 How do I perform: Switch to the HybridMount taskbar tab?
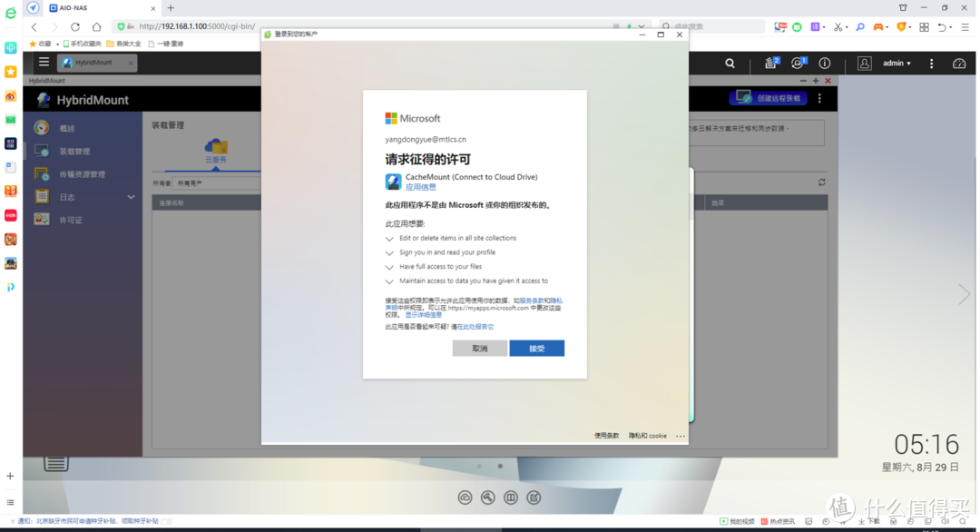coord(97,63)
